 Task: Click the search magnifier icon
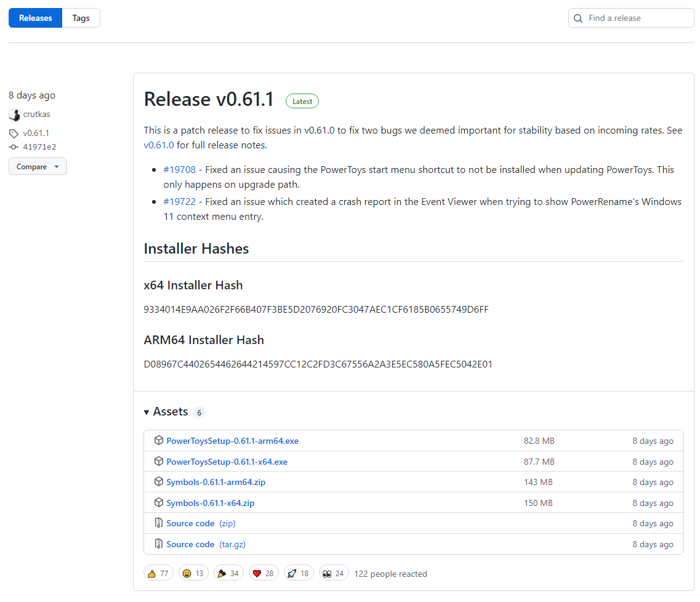click(x=578, y=18)
